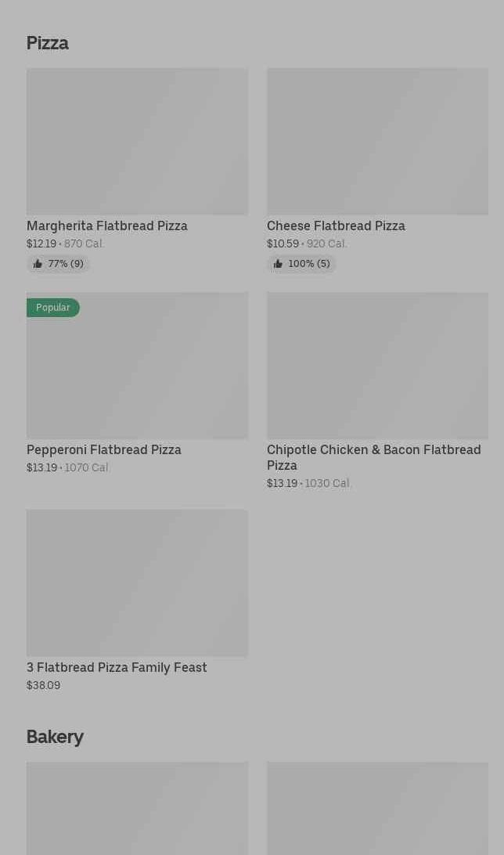Click thumbs-up icon on Cheese pizza rating

pyautogui.click(x=278, y=265)
